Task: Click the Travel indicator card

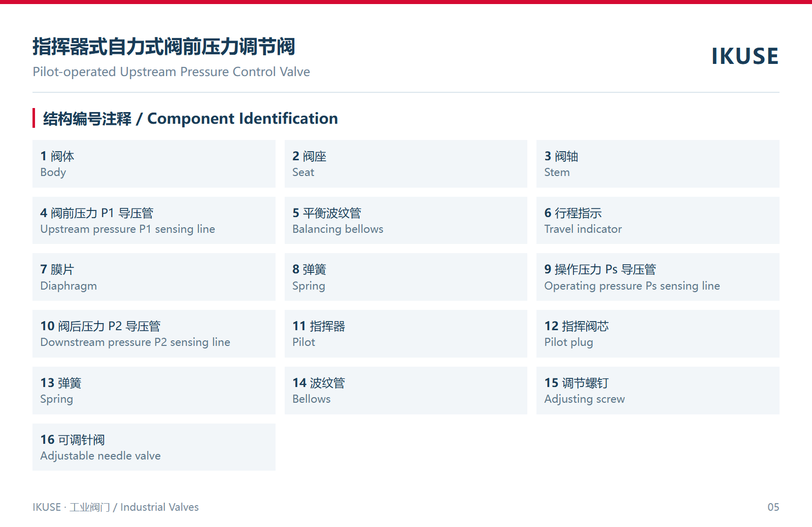Action: (x=658, y=221)
